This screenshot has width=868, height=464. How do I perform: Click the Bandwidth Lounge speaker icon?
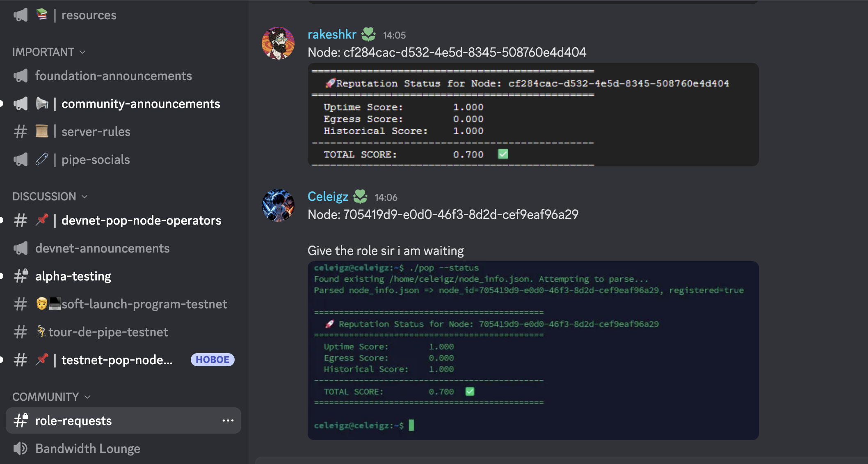tap(20, 448)
